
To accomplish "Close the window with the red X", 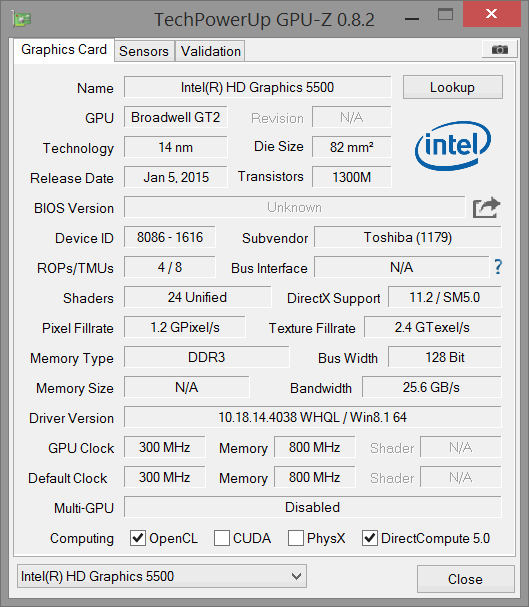I will coord(491,14).
